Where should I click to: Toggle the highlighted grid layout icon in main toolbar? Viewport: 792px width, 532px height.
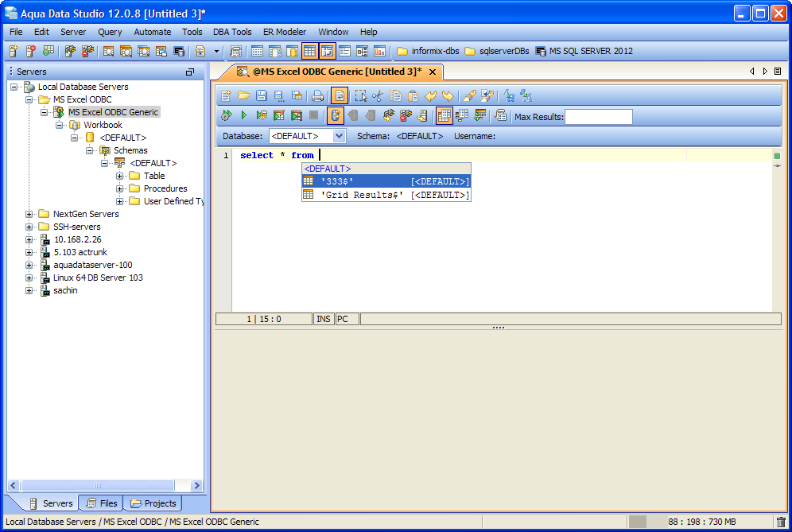click(x=309, y=51)
